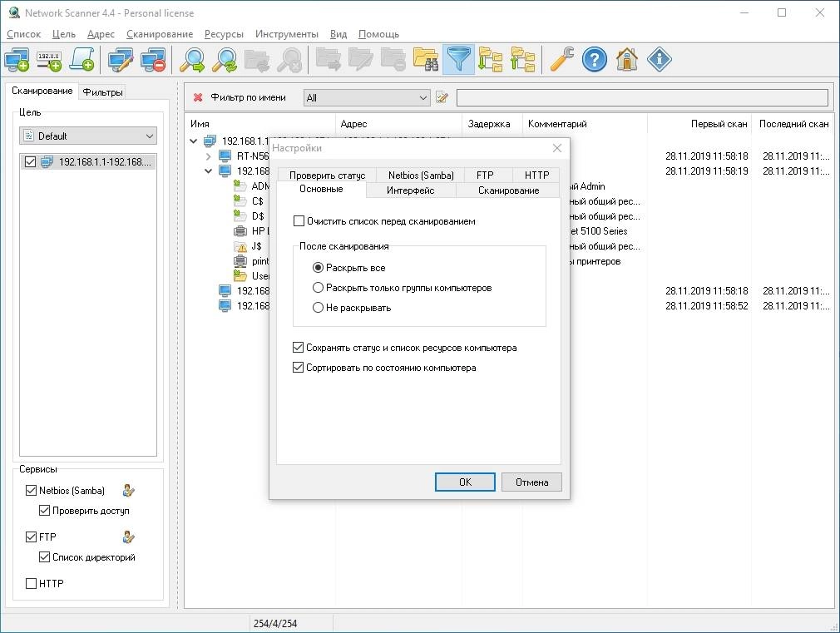
Task: Select the D$ share in tree
Action: point(258,216)
